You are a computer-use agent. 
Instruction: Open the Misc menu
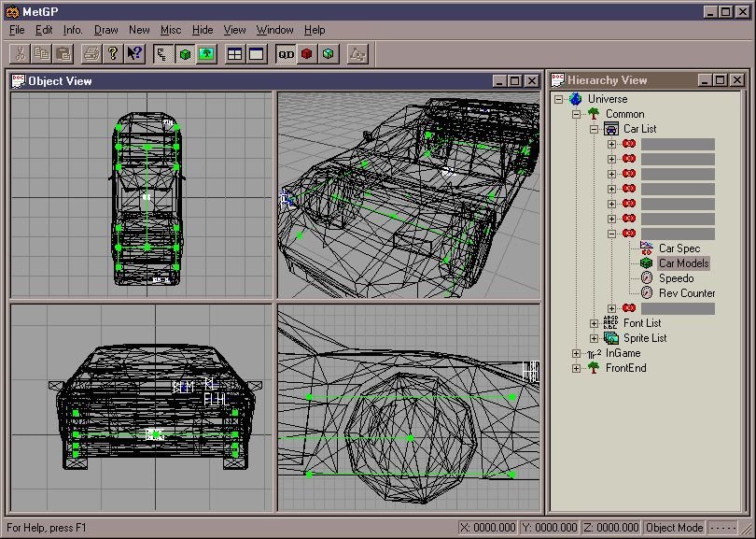coord(171,30)
